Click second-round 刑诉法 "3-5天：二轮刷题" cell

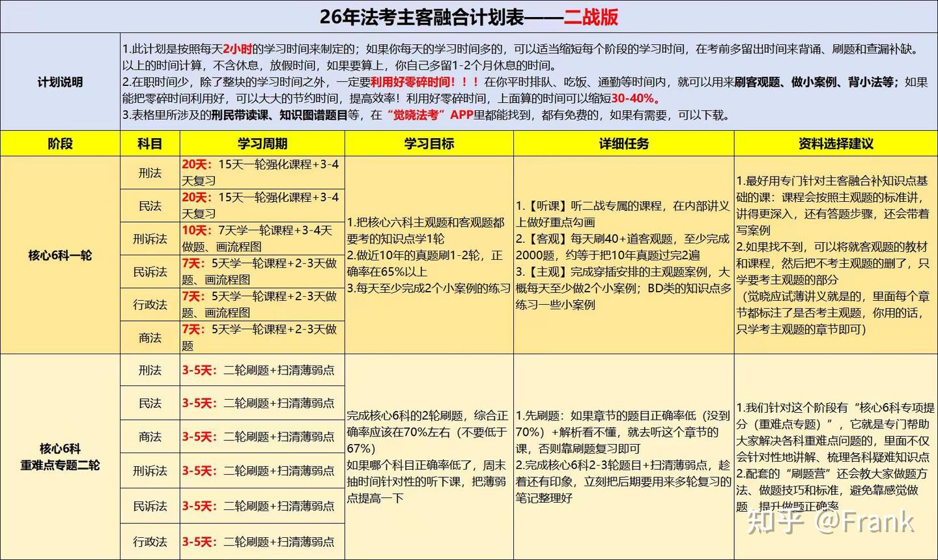tap(262, 471)
